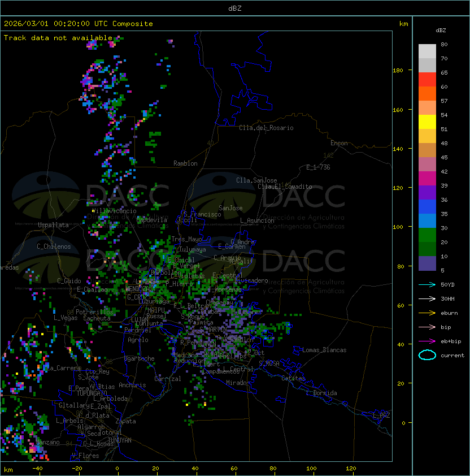Pick the light gray top legend swatch
Image resolution: width=470 pixels, height=476 pixels.
427,51
